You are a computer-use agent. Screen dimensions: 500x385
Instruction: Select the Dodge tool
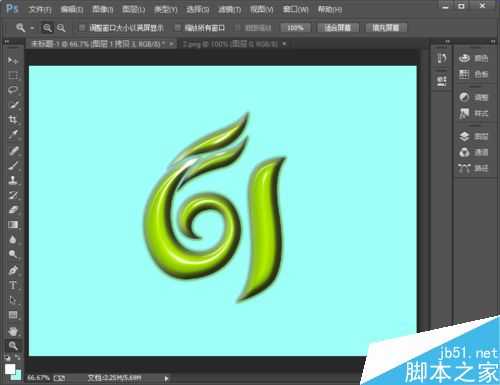click(x=13, y=254)
